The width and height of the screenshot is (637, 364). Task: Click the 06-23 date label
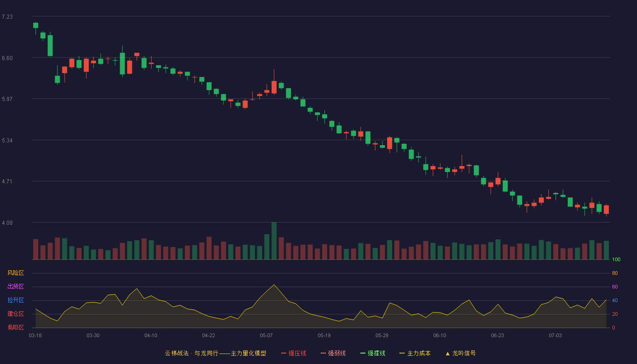pos(497,335)
